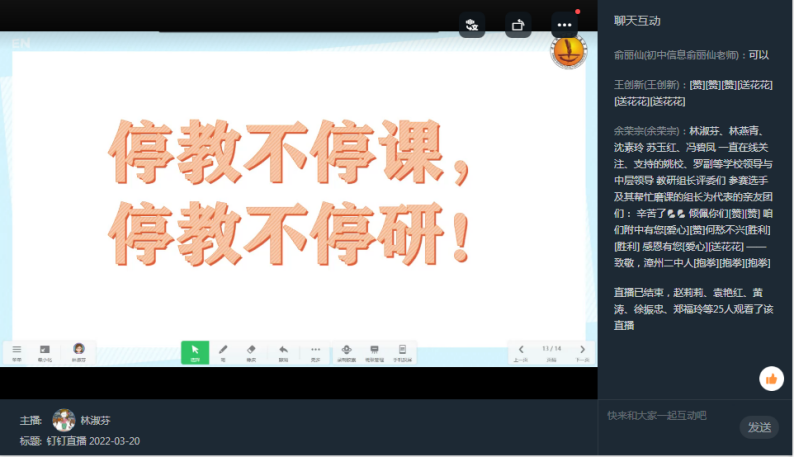This screenshot has width=794, height=458.
Task: Click the rotate screen icon at top
Action: [x=518, y=24]
